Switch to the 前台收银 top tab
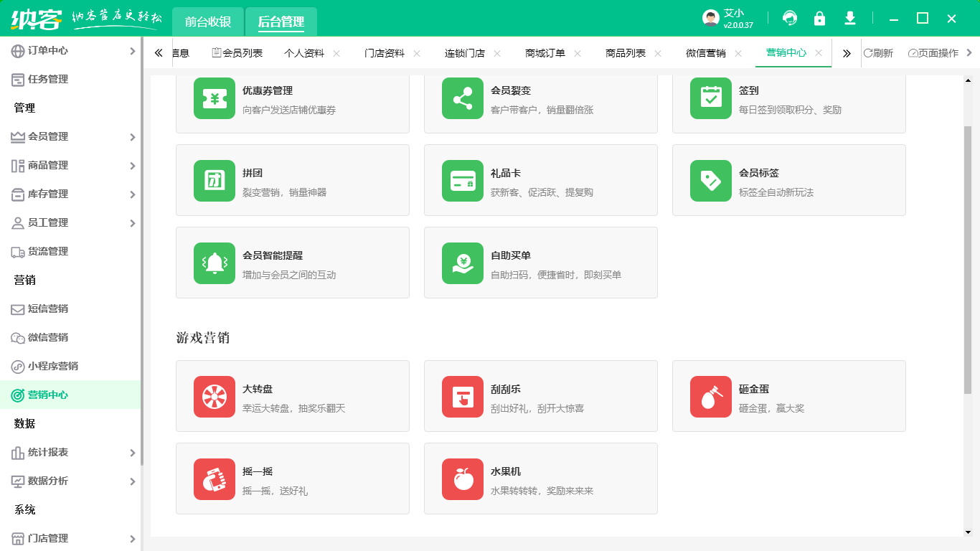 coord(208,22)
